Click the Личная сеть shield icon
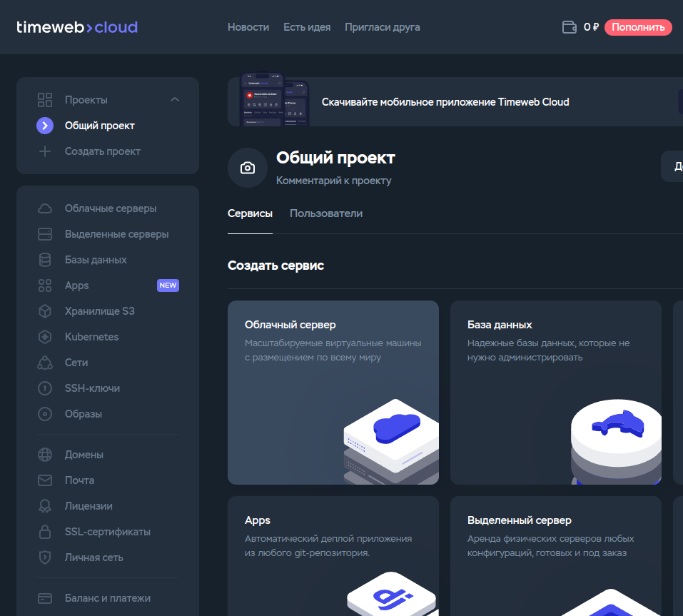 click(x=45, y=557)
